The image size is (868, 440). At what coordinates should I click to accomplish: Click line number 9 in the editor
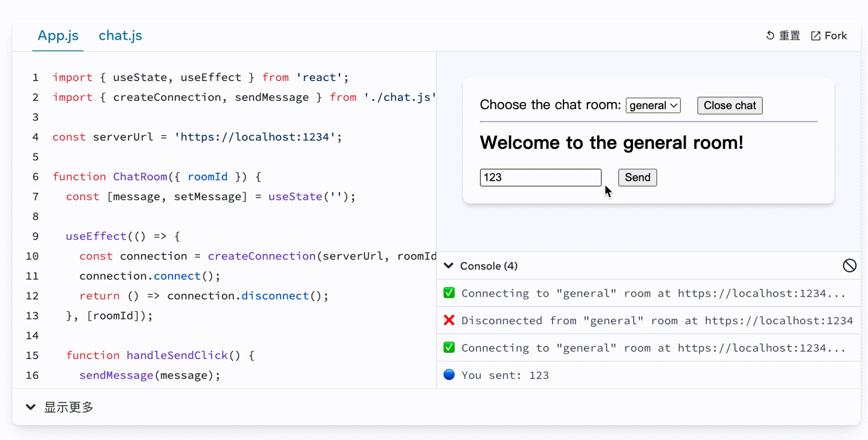(35, 236)
